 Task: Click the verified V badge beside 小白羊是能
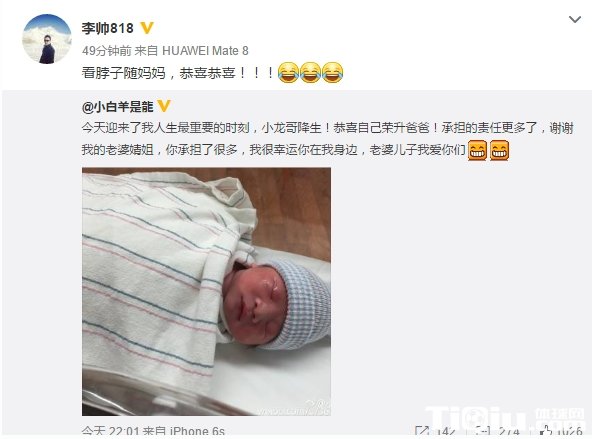[x=164, y=106]
